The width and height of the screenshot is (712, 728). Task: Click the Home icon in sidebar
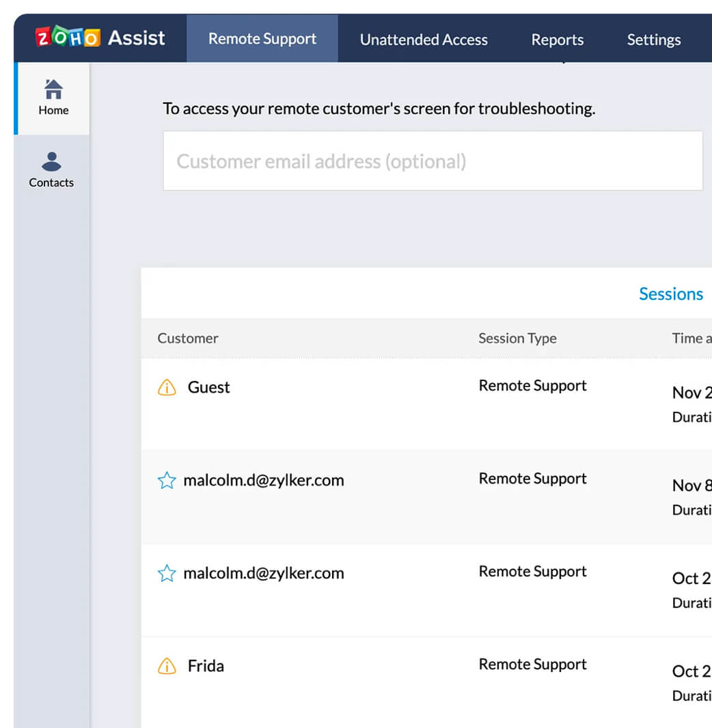(x=53, y=89)
